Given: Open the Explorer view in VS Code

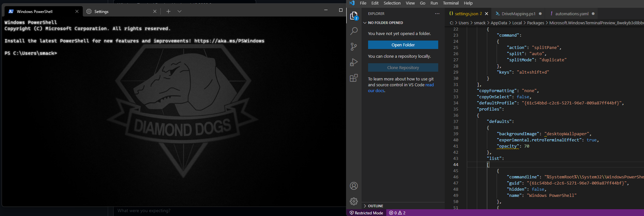Looking at the screenshot, I should (x=354, y=16).
